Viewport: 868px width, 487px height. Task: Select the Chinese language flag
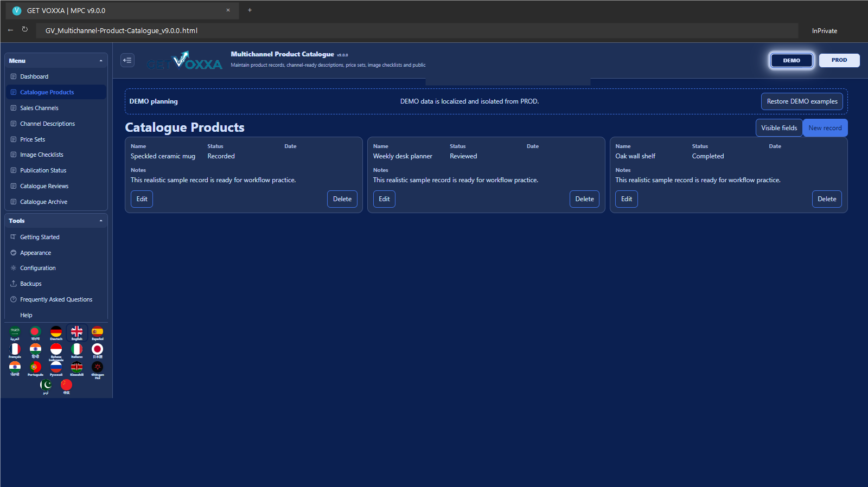[x=66, y=387]
